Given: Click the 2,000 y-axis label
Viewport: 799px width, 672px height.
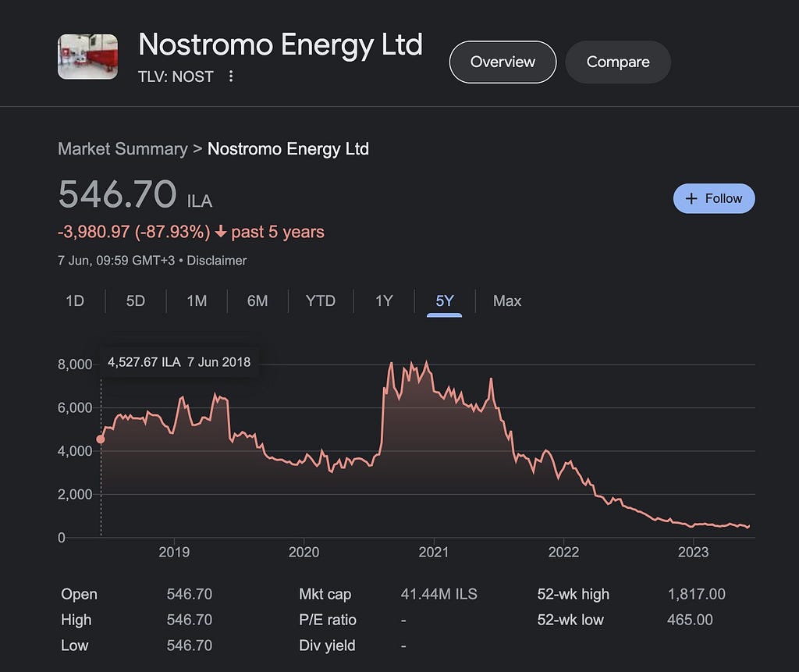Looking at the screenshot, I should [75, 495].
